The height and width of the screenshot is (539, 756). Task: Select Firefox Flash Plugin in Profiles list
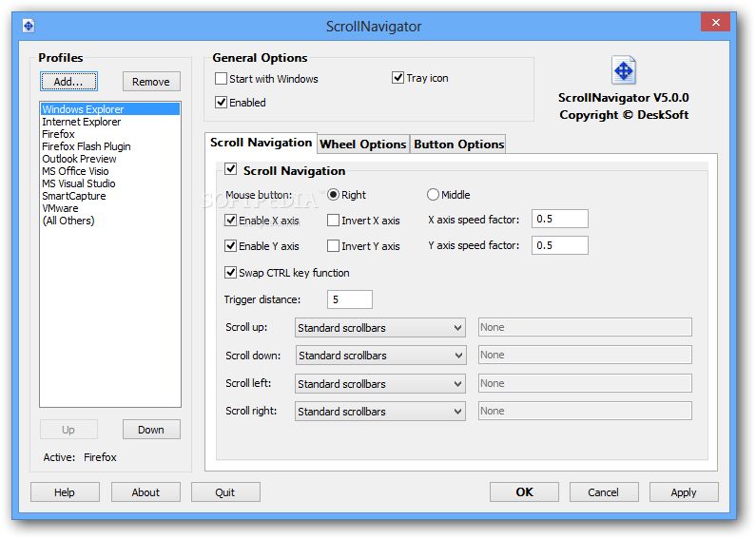(x=87, y=146)
